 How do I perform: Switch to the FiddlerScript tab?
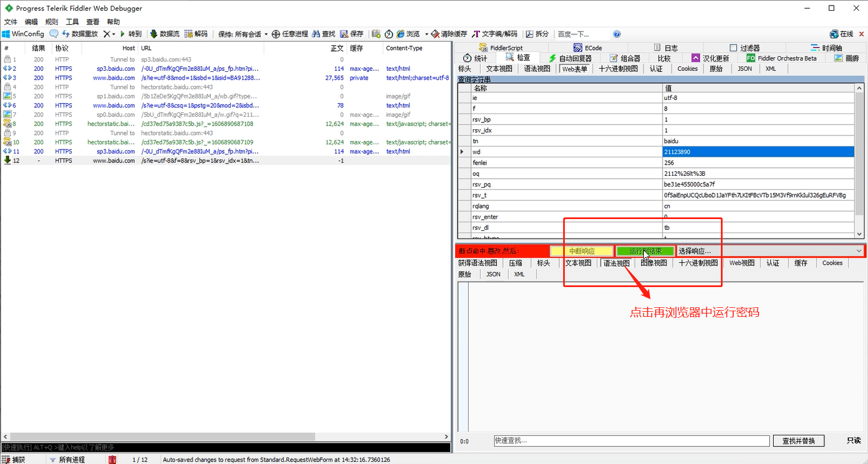(501, 48)
